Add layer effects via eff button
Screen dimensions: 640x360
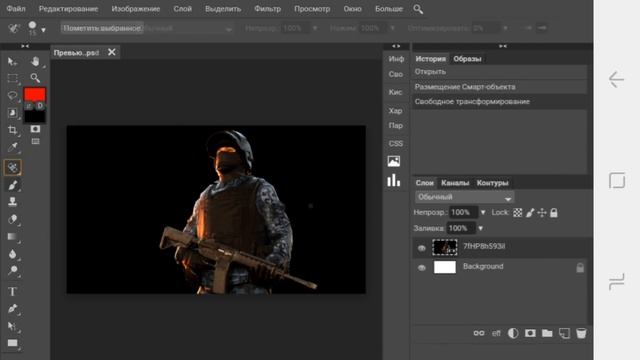pos(496,334)
